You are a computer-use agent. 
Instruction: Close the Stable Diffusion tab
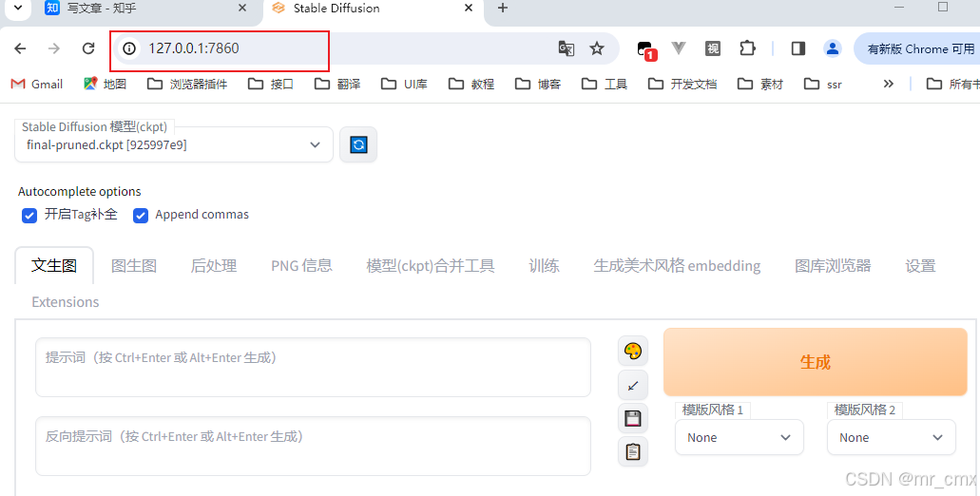469,9
